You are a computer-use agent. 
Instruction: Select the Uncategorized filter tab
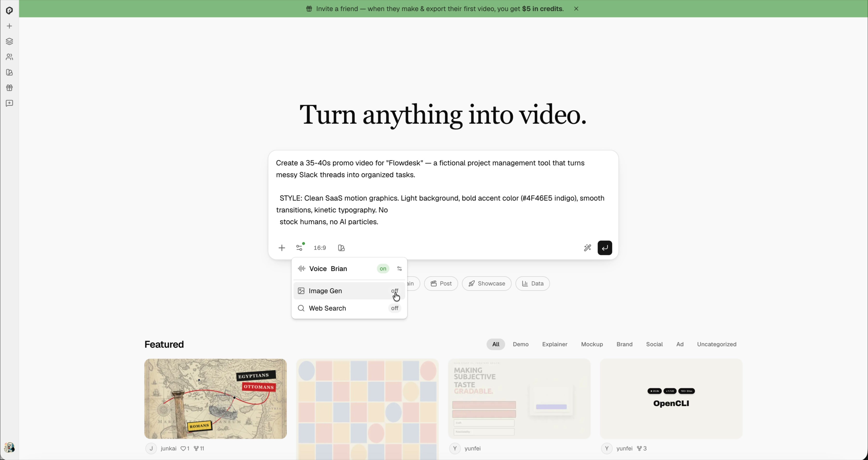click(716, 344)
